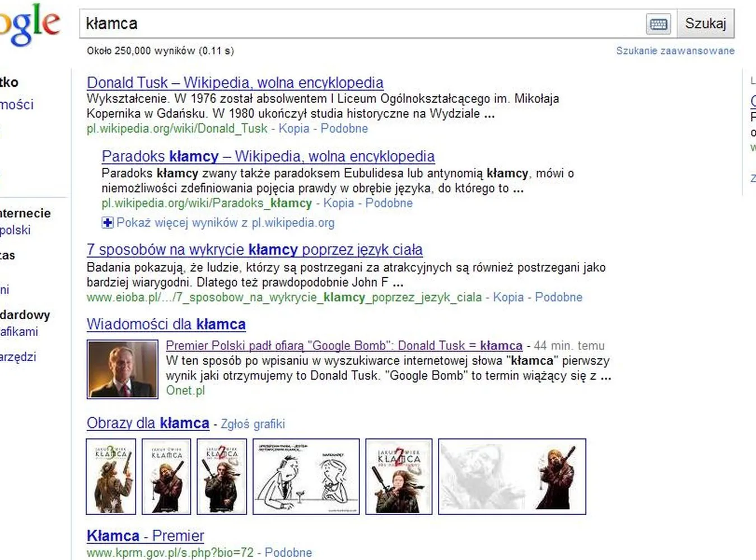Click Zgłoś grafiki report images link
The image size is (756, 560).
[x=253, y=424]
